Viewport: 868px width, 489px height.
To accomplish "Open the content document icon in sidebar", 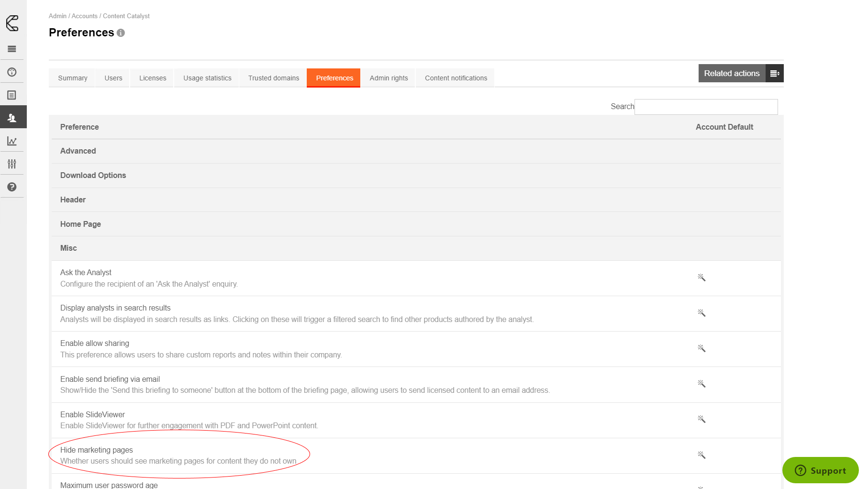I will point(12,95).
